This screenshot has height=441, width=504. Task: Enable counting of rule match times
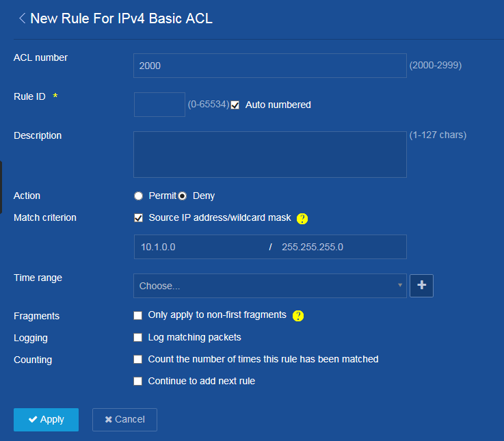click(139, 359)
